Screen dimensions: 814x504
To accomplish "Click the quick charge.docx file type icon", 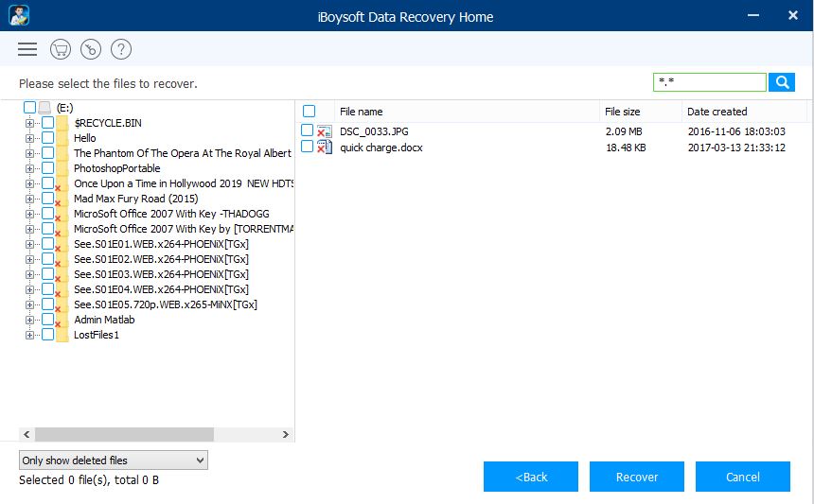I will coord(325,148).
